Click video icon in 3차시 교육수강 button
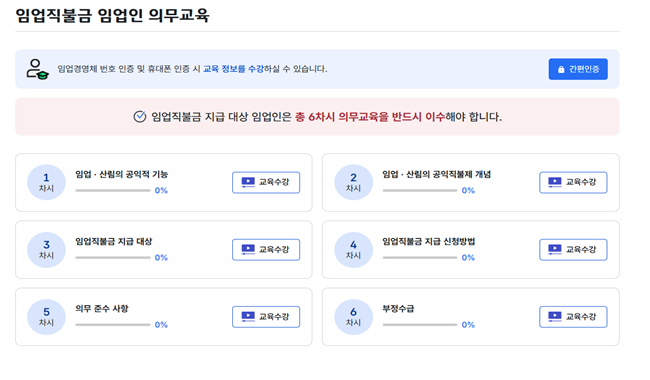Viewport: 650px width, 380px height. coord(248,249)
